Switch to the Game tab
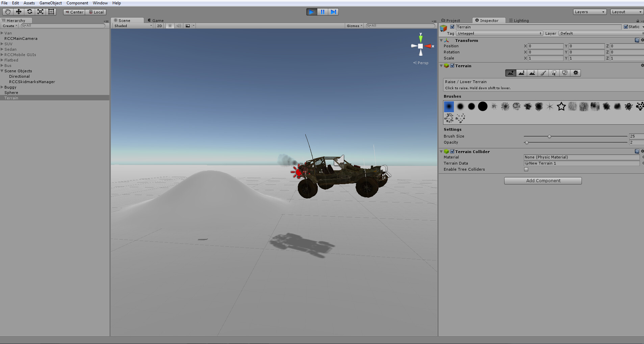 [156, 20]
